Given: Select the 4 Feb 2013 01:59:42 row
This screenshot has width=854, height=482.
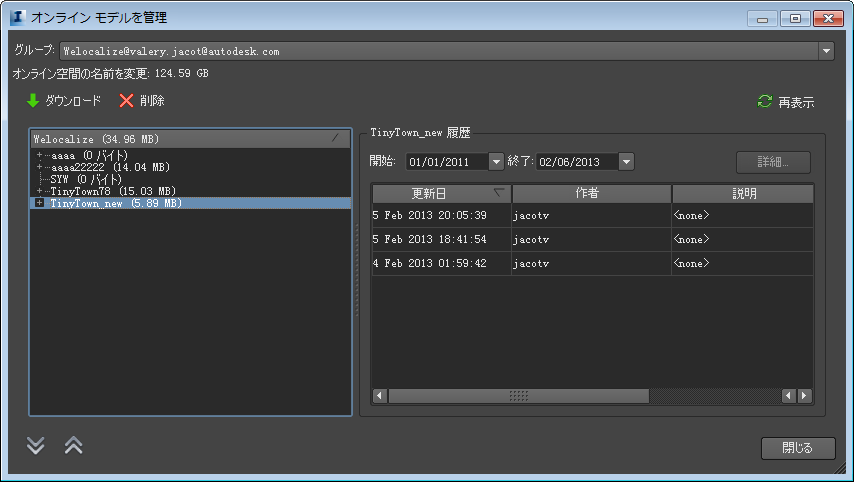Looking at the screenshot, I should (x=593, y=263).
